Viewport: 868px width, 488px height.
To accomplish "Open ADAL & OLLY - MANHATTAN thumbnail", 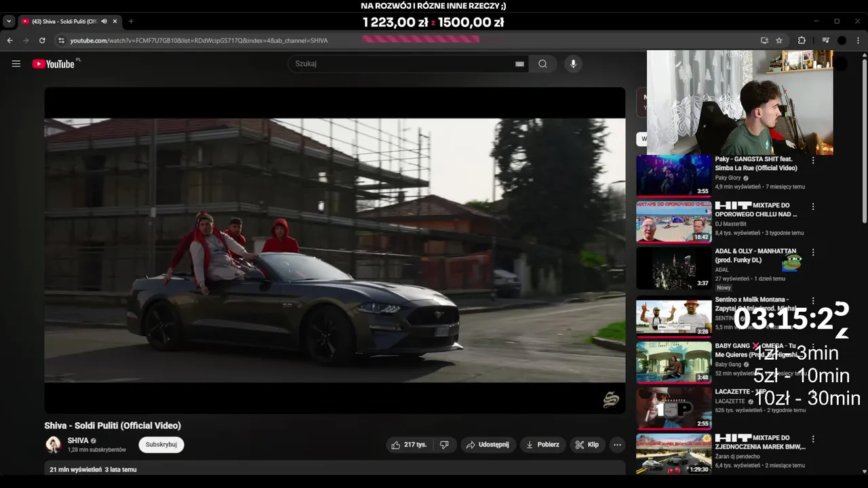I will tap(673, 268).
